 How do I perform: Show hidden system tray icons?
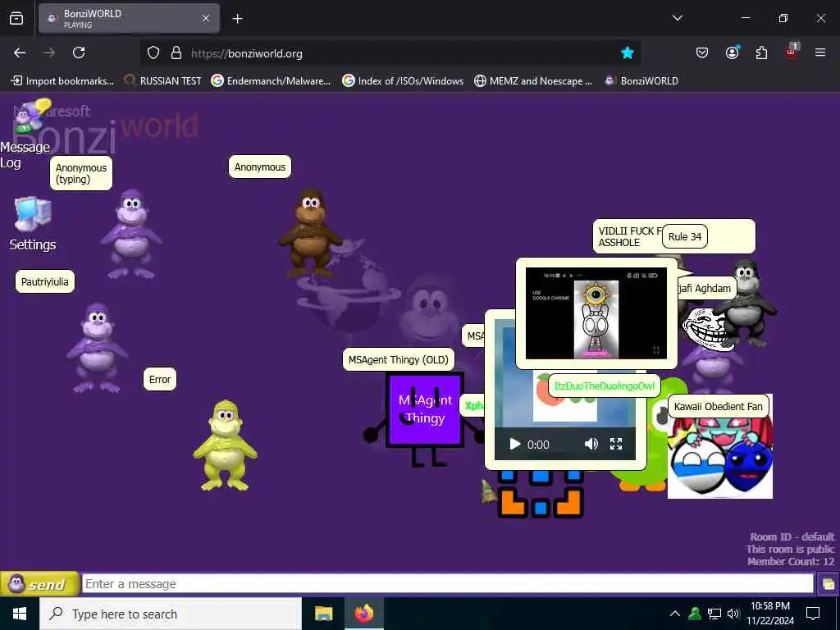[x=675, y=614]
